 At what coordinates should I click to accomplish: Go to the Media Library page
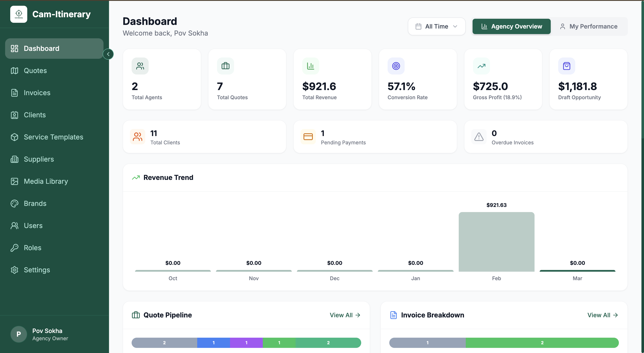[x=46, y=181]
